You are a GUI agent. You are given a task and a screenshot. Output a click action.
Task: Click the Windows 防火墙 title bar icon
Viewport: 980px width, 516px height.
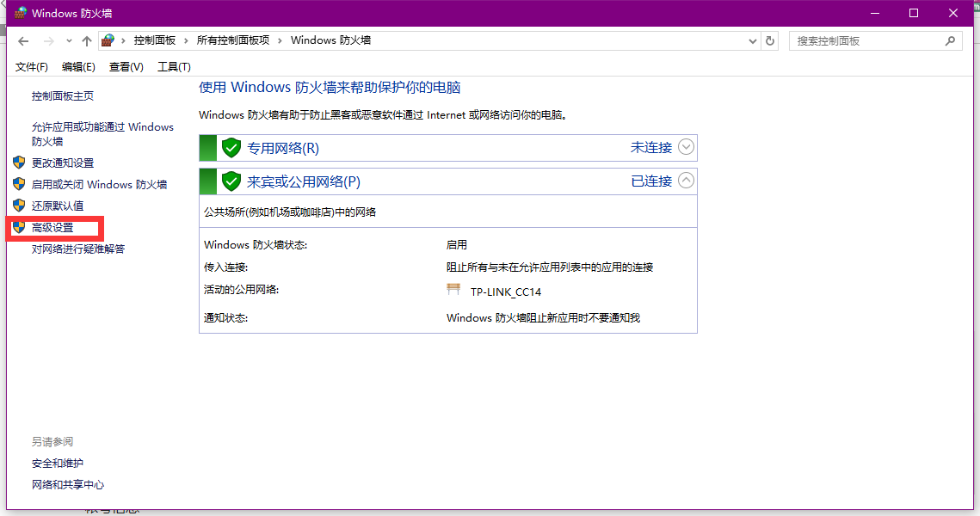(x=21, y=13)
